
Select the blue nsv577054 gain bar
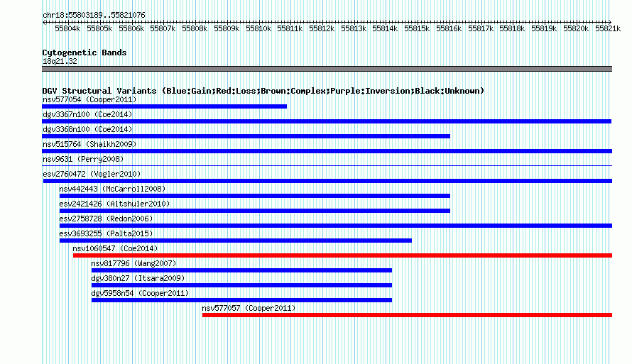click(165, 106)
